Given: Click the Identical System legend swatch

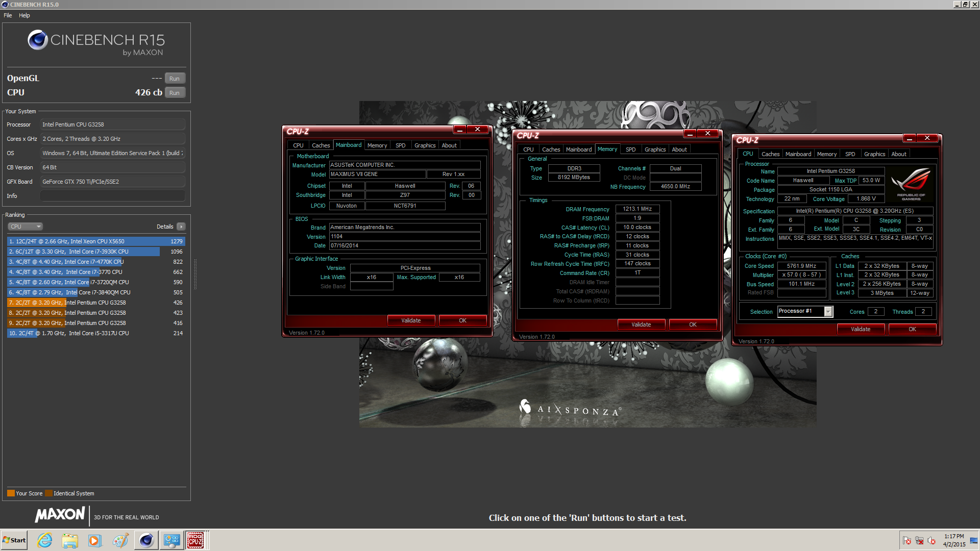Looking at the screenshot, I should (x=48, y=493).
